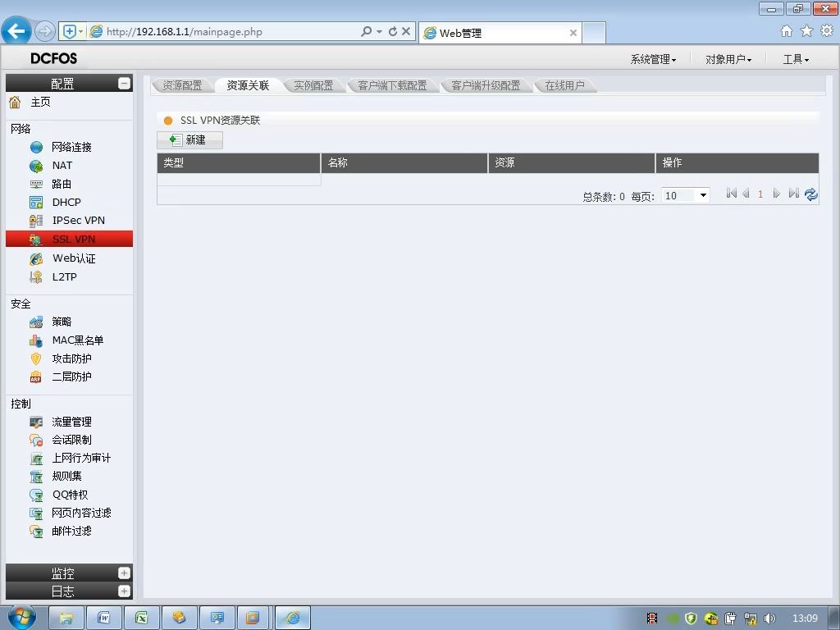
Task: Open the 客户端下载配置 tab
Action: point(392,85)
